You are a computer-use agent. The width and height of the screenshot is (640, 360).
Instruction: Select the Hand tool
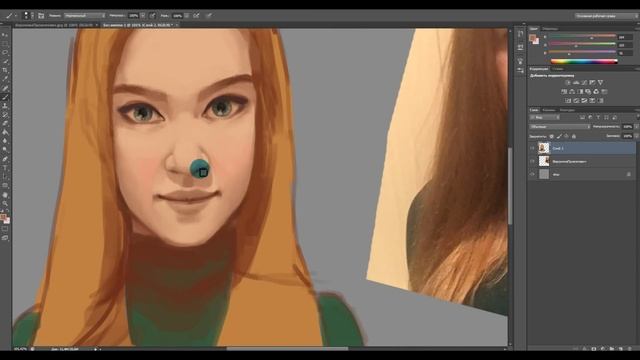click(x=5, y=194)
